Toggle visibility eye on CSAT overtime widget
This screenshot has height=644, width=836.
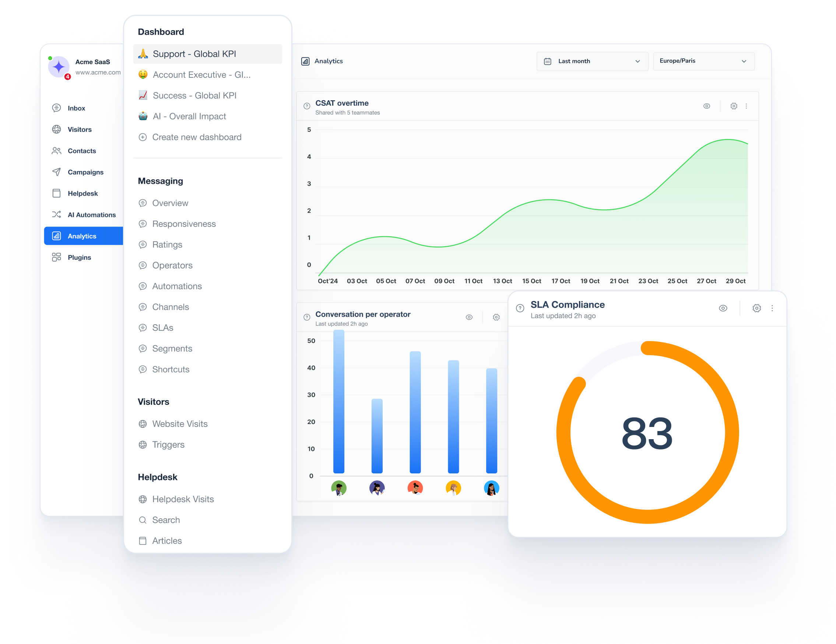(707, 106)
